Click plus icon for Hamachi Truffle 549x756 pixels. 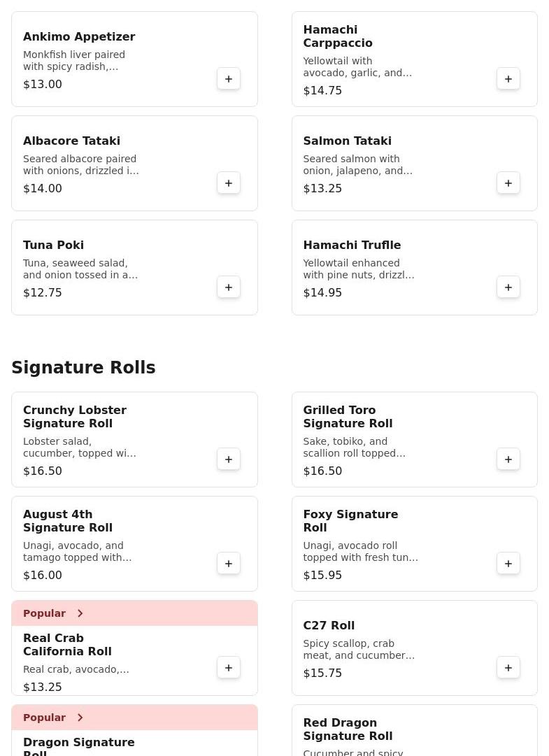point(508,287)
